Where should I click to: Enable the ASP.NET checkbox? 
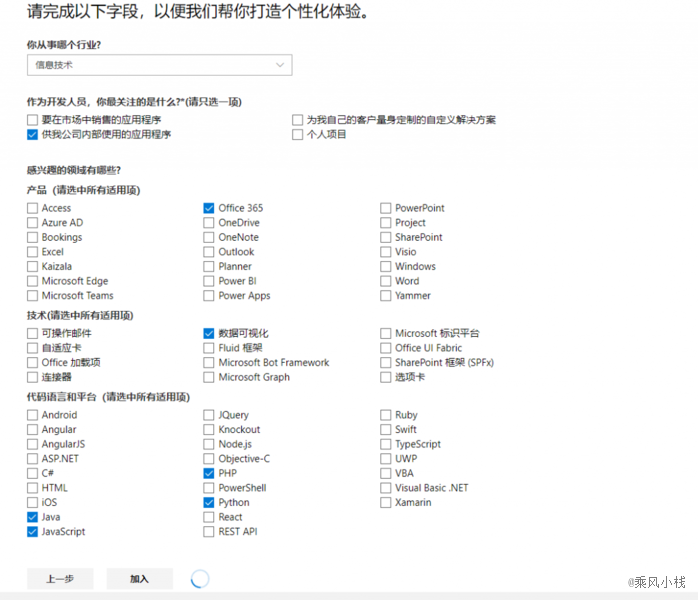pyautogui.click(x=32, y=459)
